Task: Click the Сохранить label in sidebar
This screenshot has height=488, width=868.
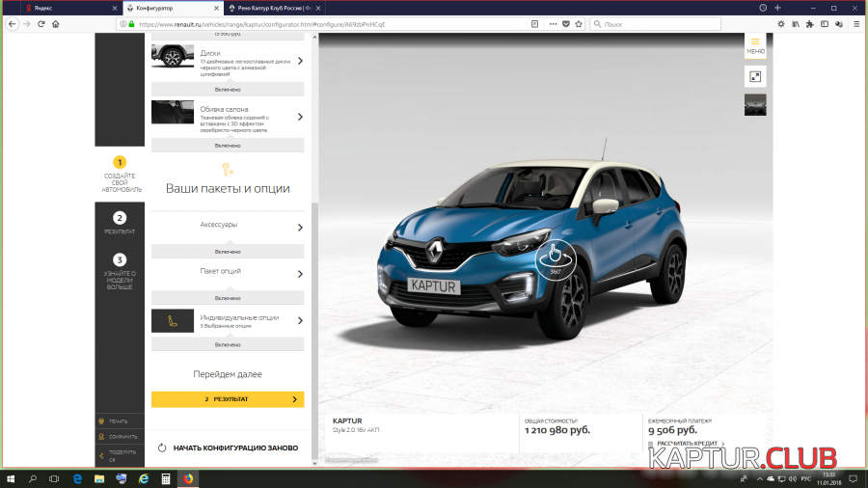Action: point(122,437)
